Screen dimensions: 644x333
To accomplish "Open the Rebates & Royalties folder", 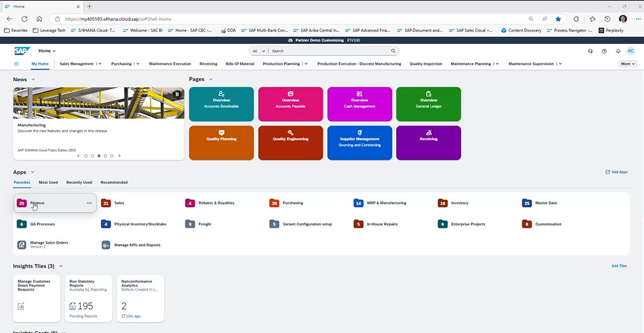I will tap(210, 203).
